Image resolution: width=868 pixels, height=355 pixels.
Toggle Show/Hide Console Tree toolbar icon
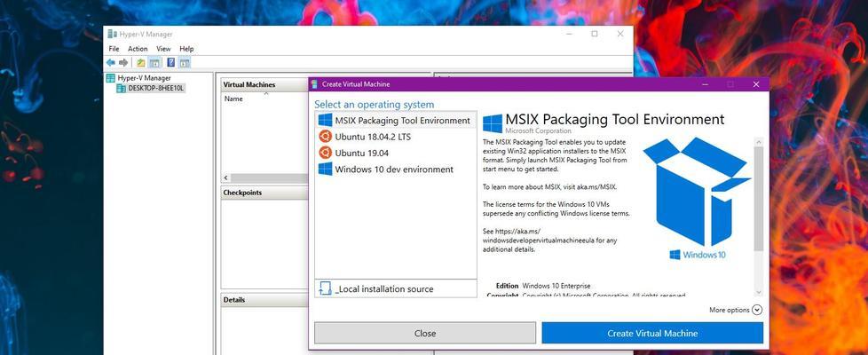pyautogui.click(x=154, y=63)
